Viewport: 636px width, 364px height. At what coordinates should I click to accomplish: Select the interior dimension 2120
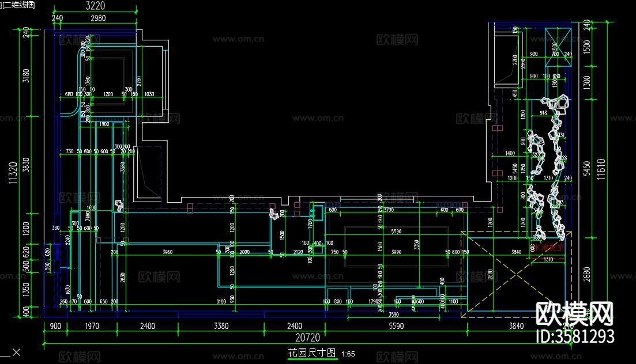click(x=298, y=252)
